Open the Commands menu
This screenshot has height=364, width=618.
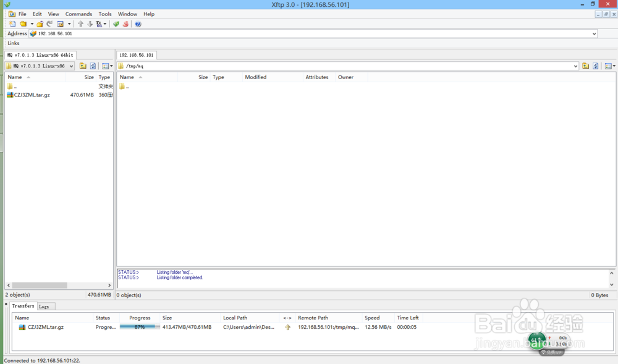coord(78,14)
